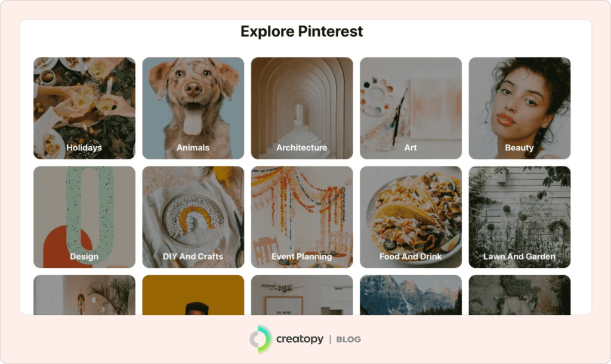Viewport: 611px width, 364px height.
Task: Open the BLOG link in footer
Action: [x=348, y=340]
